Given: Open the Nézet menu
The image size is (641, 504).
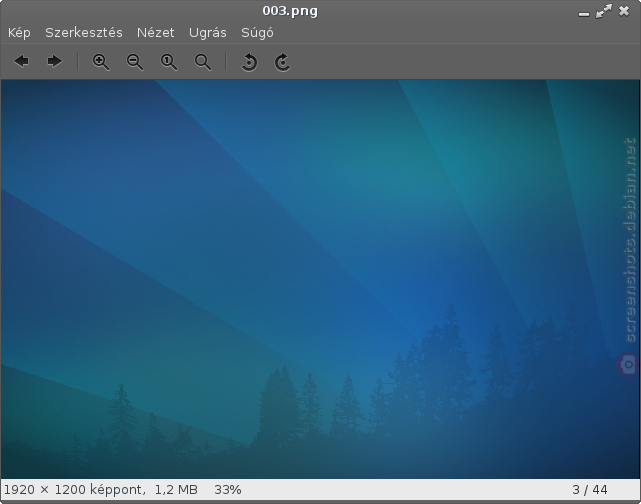Looking at the screenshot, I should pos(155,33).
